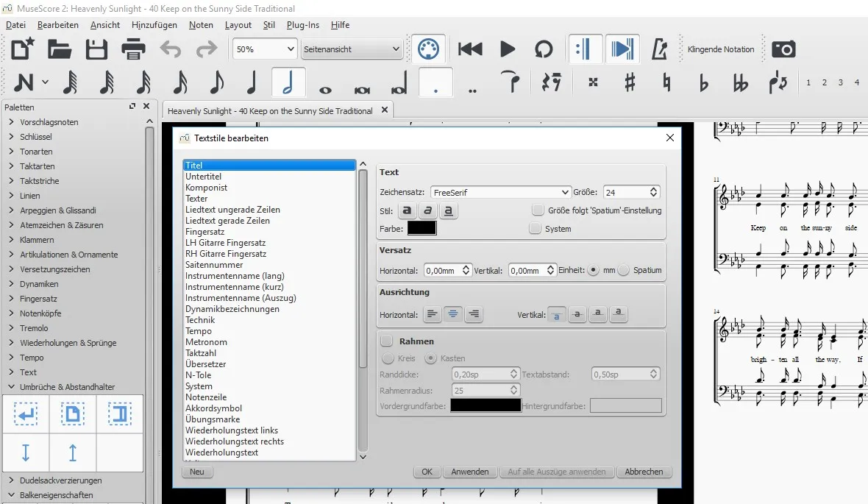Viewport: 868px width, 504px height.
Task: Insert a page break from the palette
Action: [x=73, y=414]
